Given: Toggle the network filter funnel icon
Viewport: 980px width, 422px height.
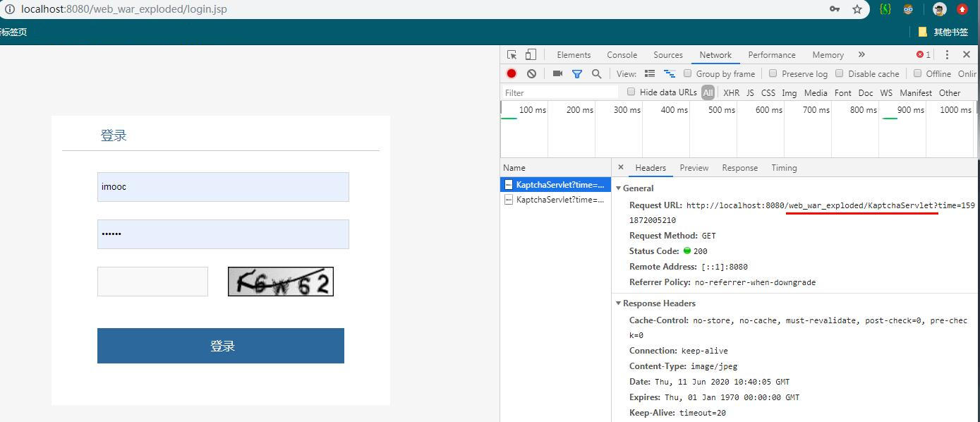Looking at the screenshot, I should pos(576,73).
